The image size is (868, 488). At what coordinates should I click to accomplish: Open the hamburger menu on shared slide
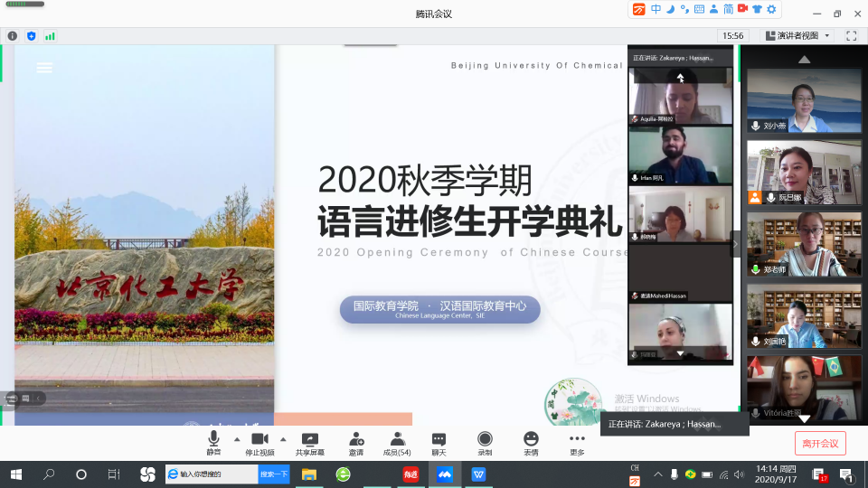tap(44, 68)
